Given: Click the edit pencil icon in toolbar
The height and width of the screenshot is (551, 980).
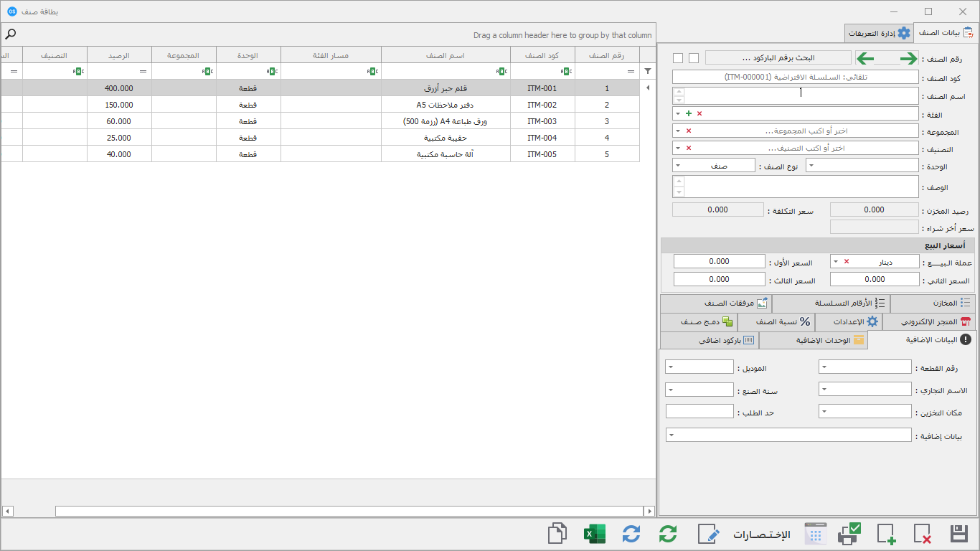Looking at the screenshot, I should (708, 534).
